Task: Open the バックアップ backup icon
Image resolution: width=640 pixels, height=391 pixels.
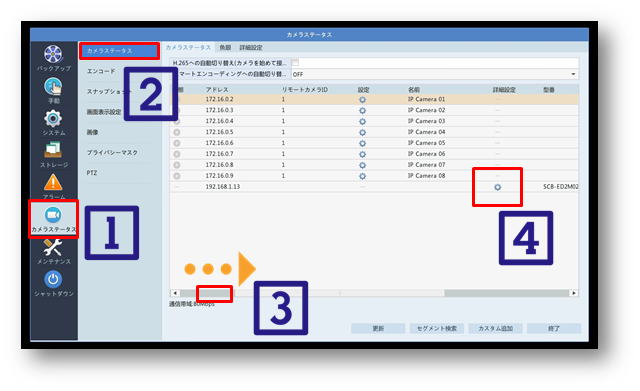Action: 53,54
